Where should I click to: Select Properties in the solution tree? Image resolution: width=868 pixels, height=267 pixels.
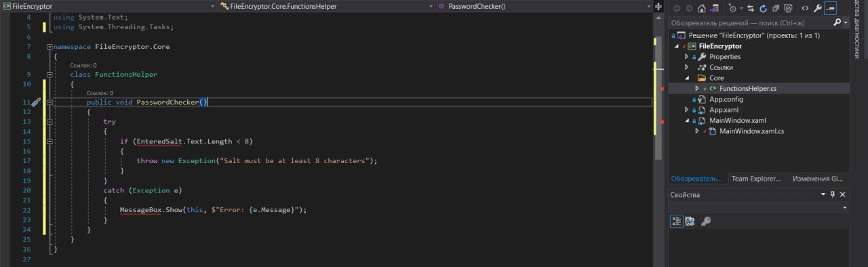pos(725,57)
